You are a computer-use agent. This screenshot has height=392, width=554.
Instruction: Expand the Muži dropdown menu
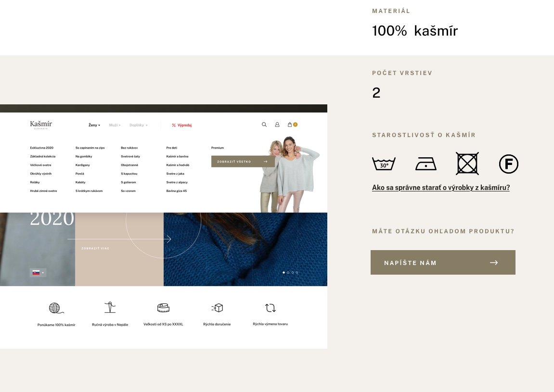pos(115,125)
